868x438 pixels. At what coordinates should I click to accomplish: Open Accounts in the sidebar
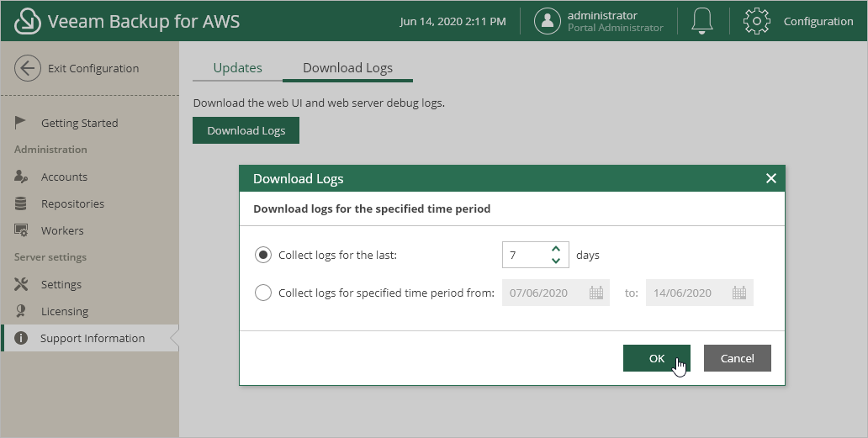(64, 177)
